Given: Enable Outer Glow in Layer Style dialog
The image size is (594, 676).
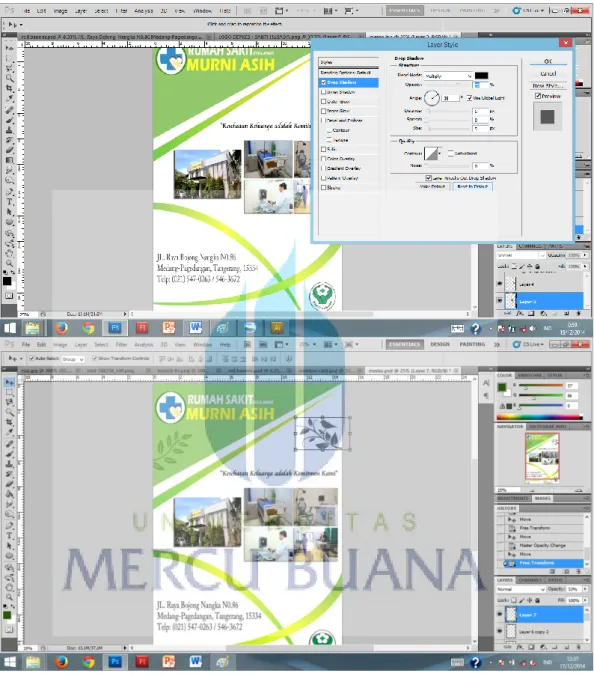Looking at the screenshot, I should 324,102.
